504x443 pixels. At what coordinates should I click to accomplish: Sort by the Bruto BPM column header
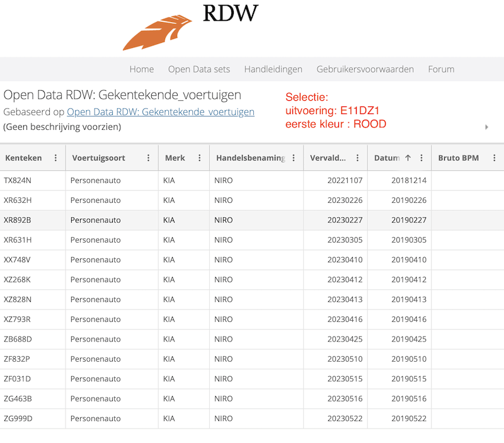[459, 158]
